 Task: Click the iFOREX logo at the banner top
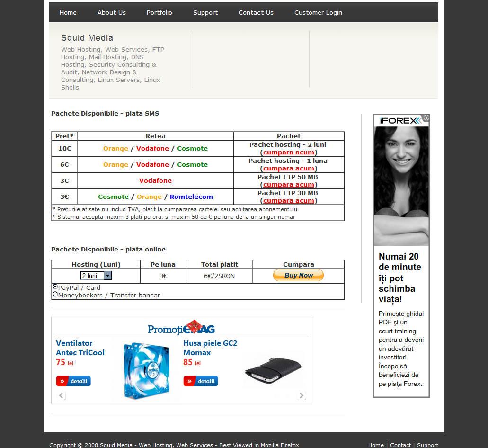[400, 120]
